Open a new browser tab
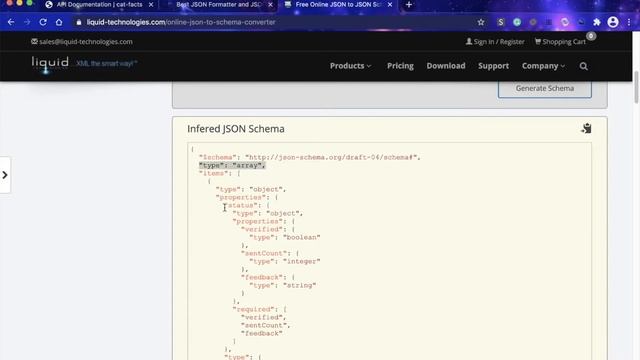The height and width of the screenshot is (360, 640). coord(409,4)
